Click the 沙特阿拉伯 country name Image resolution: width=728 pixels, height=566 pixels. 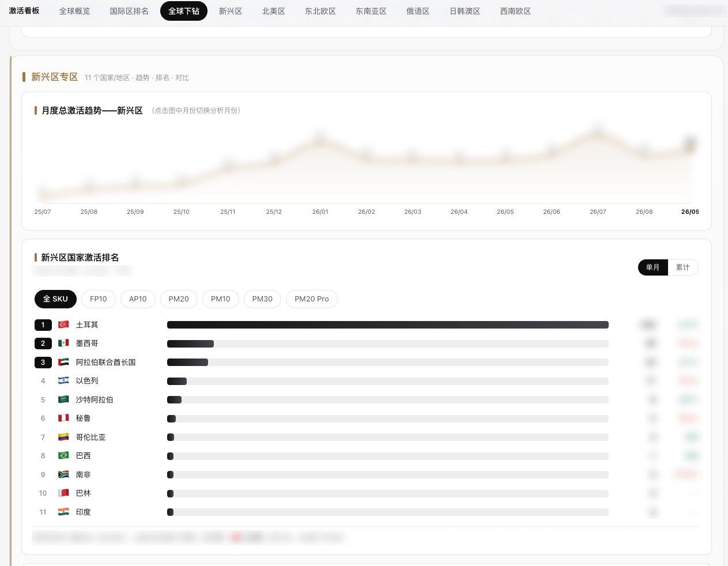click(x=95, y=399)
